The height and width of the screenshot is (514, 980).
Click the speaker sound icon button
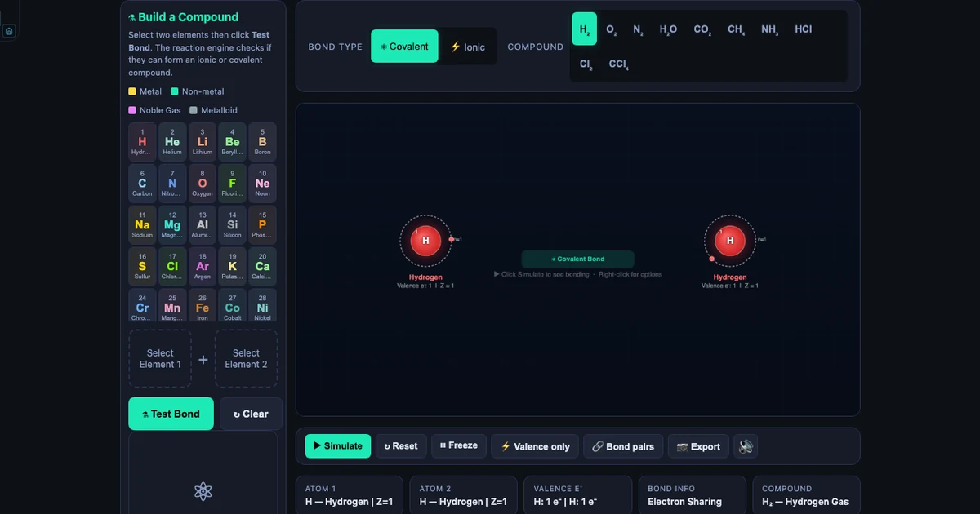click(746, 446)
